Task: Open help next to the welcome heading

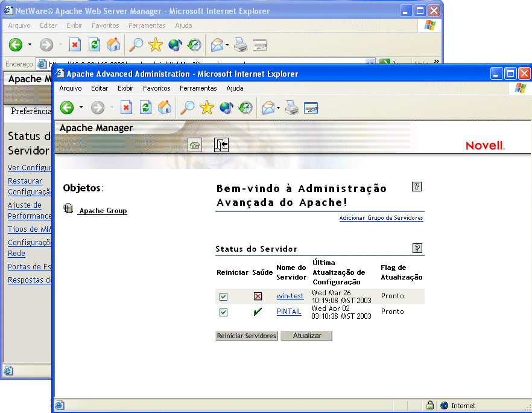Action: (416, 187)
